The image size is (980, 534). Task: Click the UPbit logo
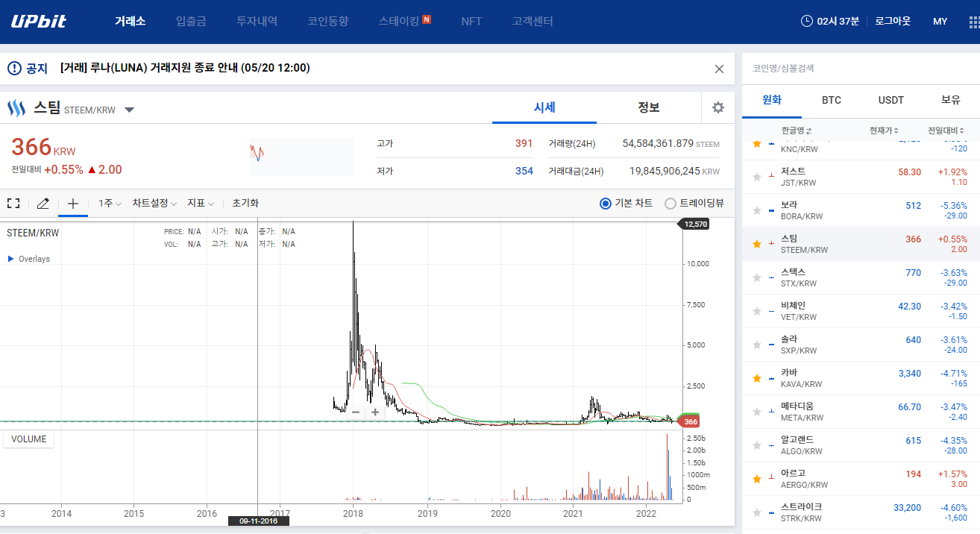[39, 21]
